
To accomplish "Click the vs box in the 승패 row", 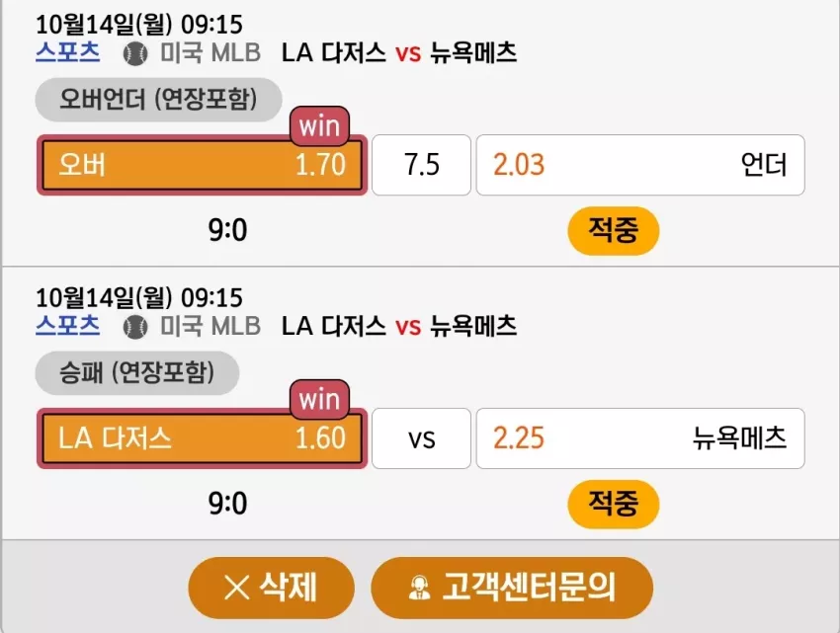I will tap(422, 438).
